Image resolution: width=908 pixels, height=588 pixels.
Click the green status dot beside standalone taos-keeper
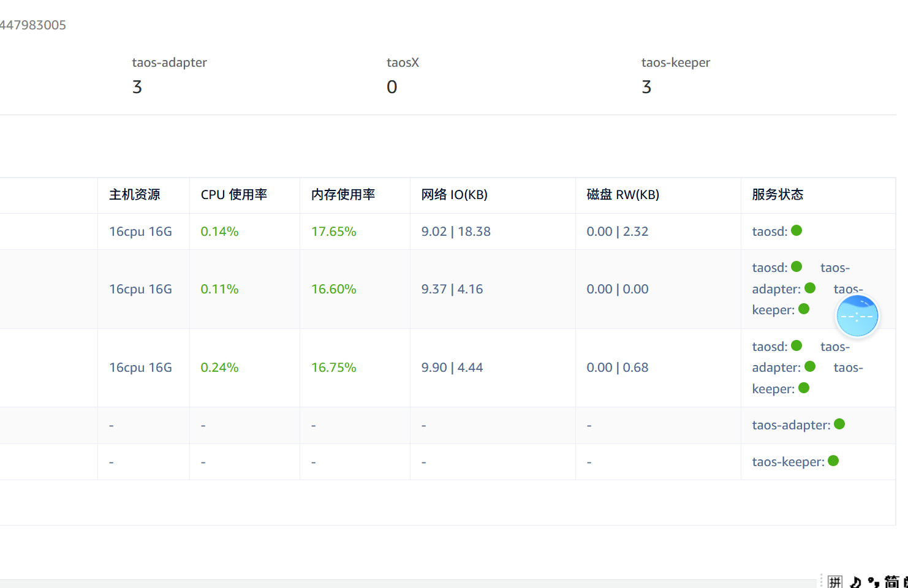pos(833,461)
